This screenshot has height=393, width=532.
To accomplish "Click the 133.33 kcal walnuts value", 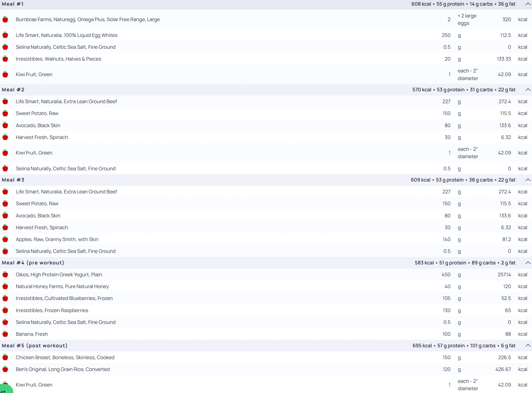I will coord(504,59).
